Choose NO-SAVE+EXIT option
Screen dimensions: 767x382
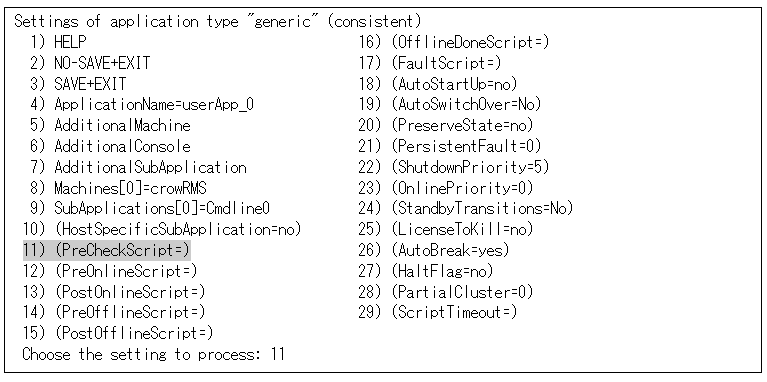pos(90,63)
